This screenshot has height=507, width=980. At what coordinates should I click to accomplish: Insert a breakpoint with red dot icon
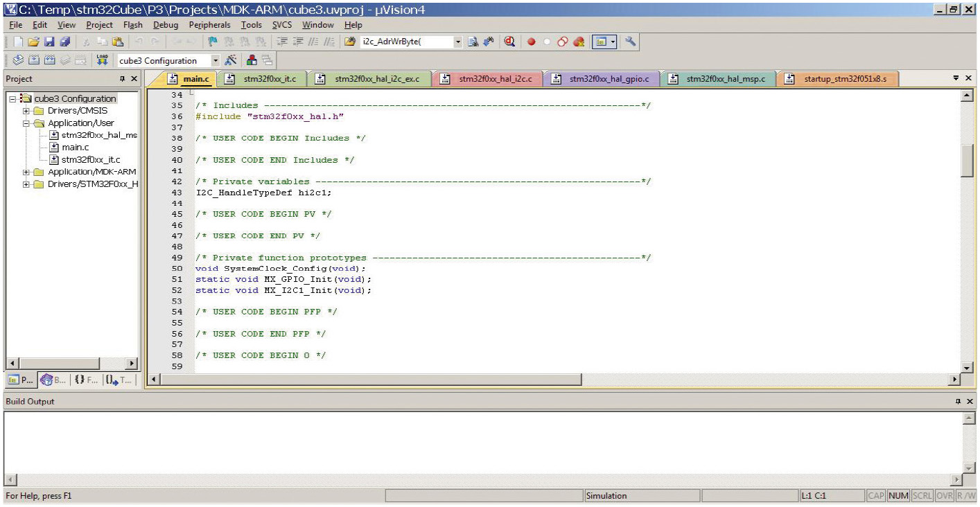pyautogui.click(x=532, y=42)
